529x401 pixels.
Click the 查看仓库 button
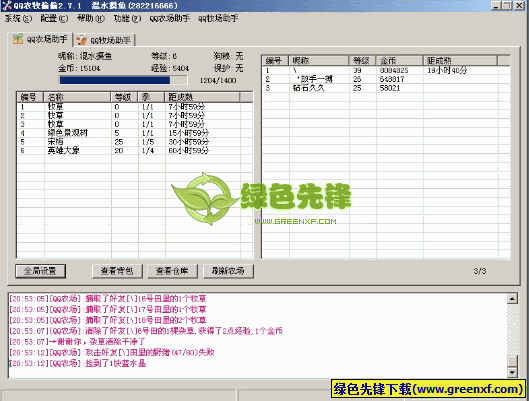[172, 271]
